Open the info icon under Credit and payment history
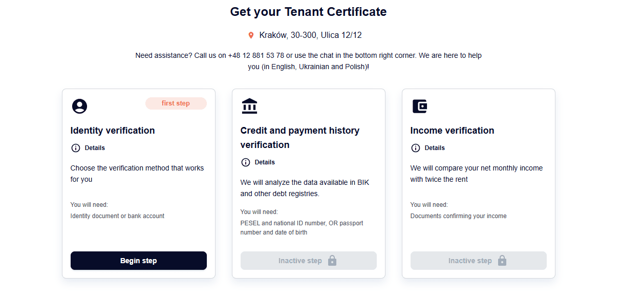The width and height of the screenshot is (644, 298). pyautogui.click(x=246, y=162)
